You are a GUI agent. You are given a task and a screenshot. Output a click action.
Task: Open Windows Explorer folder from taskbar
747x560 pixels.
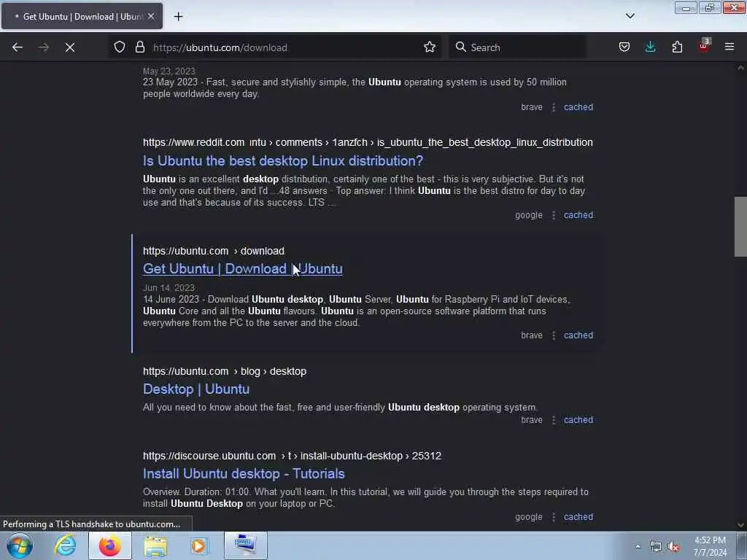click(x=155, y=546)
